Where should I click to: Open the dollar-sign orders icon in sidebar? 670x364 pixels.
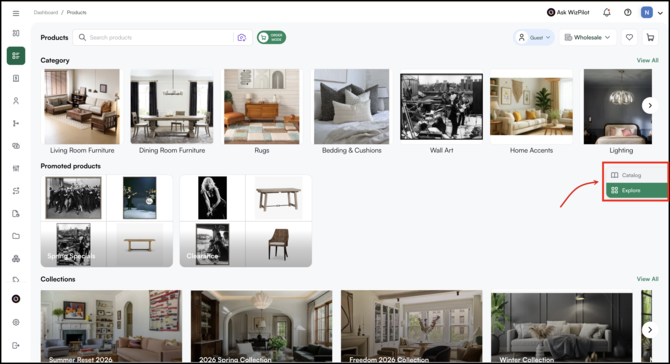pyautogui.click(x=16, y=78)
